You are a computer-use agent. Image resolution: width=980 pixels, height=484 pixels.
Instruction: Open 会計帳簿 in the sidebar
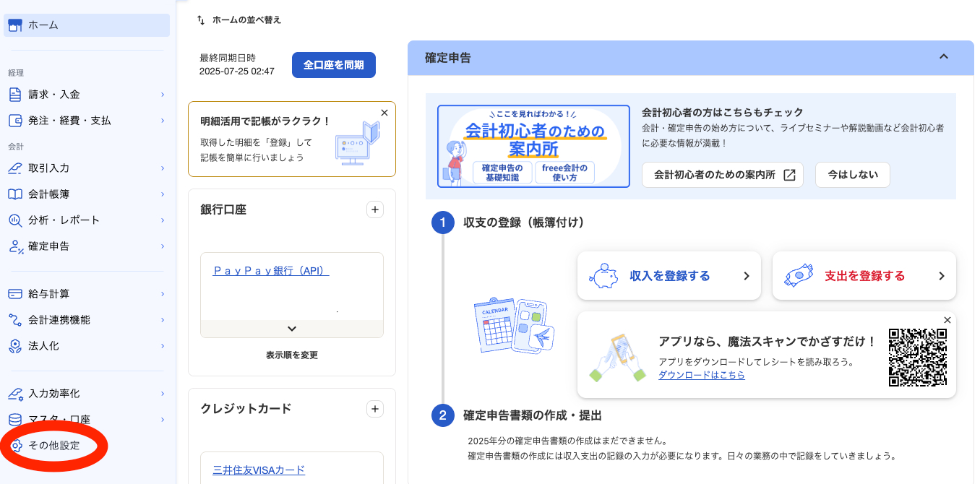click(x=55, y=194)
